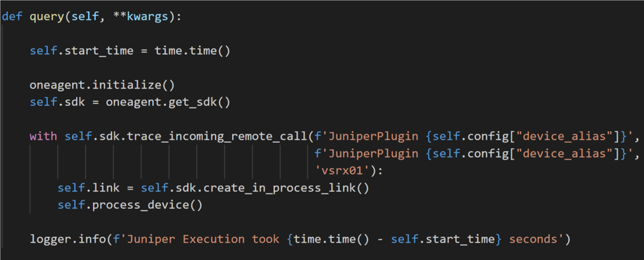644x260 pixels.
Task: Click the query function name
Action: pos(47,19)
